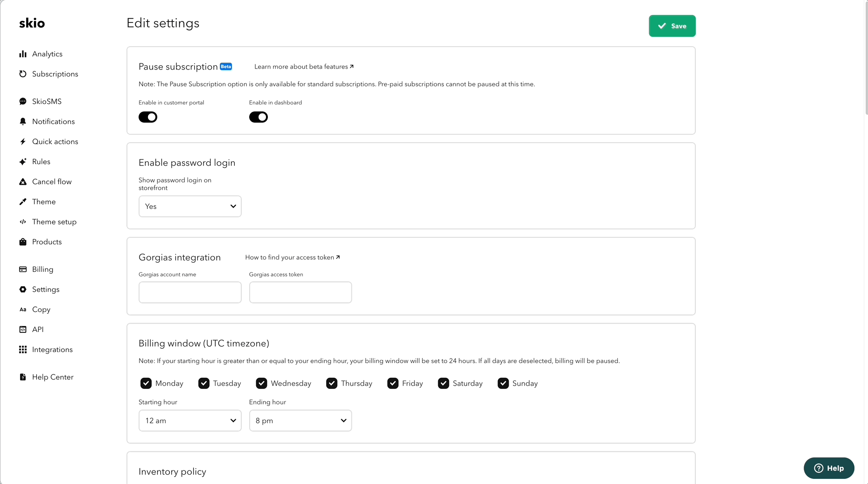Screen dimensions: 868x484
Task: Click the Cancel flow warning icon
Action: pyautogui.click(x=23, y=182)
